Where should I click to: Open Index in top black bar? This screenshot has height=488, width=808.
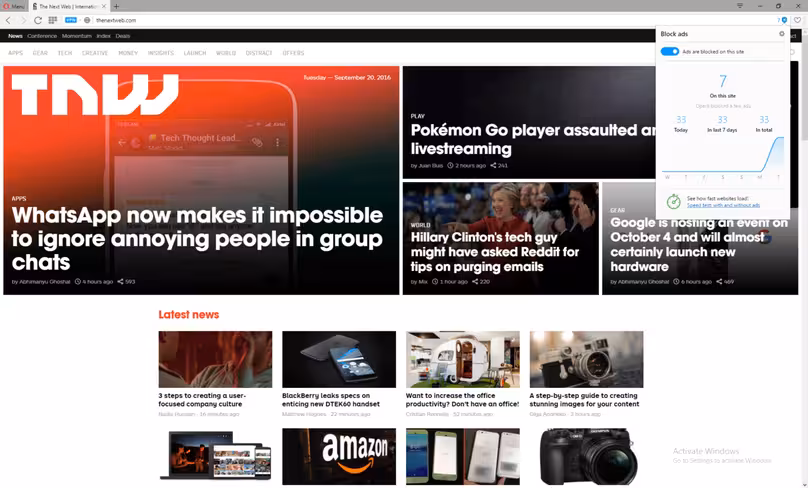103,36
